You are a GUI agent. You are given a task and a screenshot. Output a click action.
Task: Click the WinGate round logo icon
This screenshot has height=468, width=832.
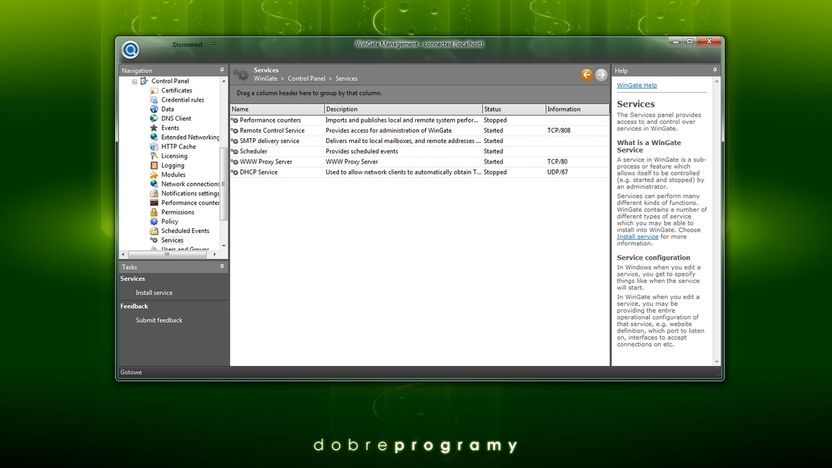(x=130, y=49)
